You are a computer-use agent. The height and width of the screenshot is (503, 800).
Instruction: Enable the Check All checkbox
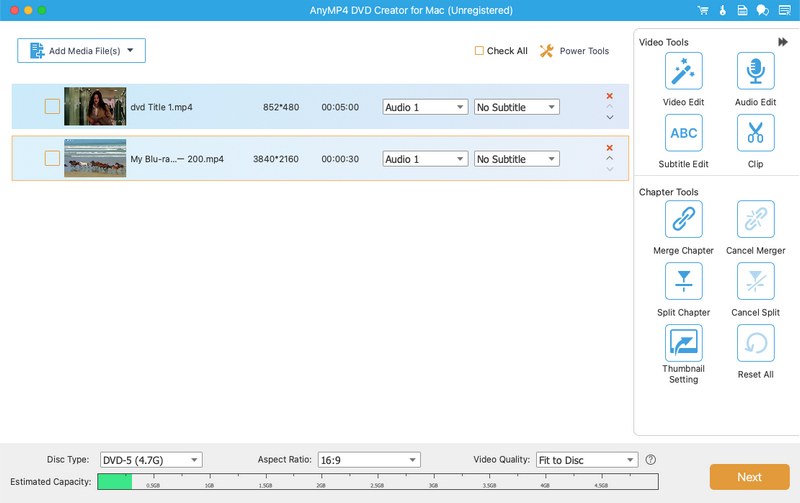point(479,51)
